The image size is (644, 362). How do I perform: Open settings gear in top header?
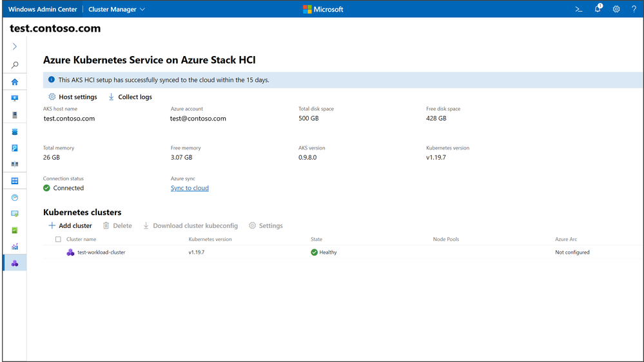[x=616, y=9]
